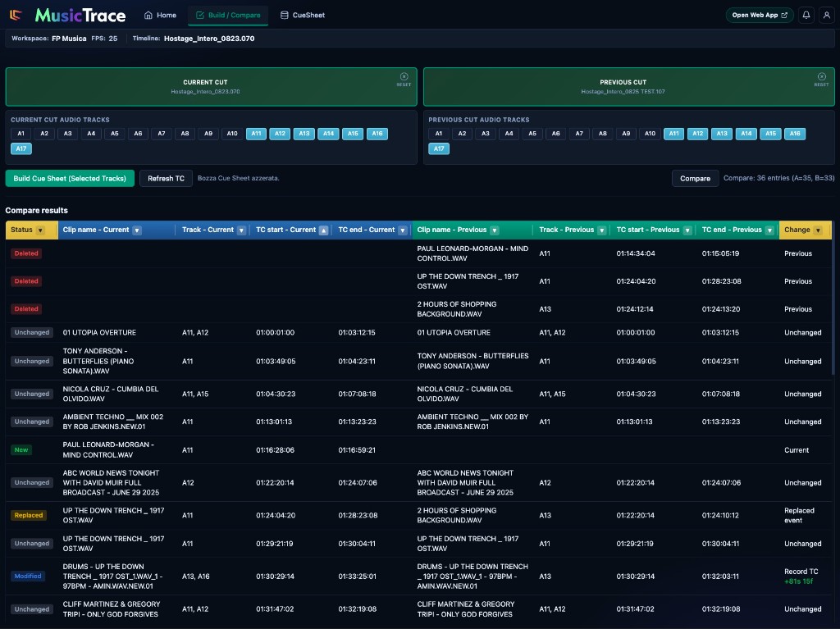Open the Change column filter dropdown
Screen dimensions: 840x629
[818, 230]
